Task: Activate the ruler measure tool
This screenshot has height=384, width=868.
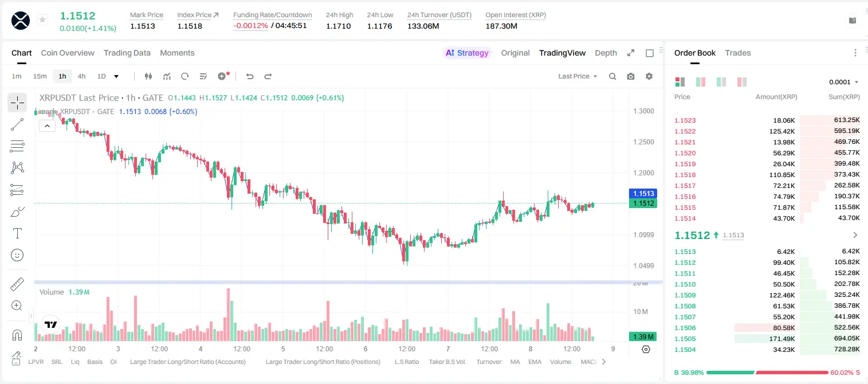Action: [17, 284]
